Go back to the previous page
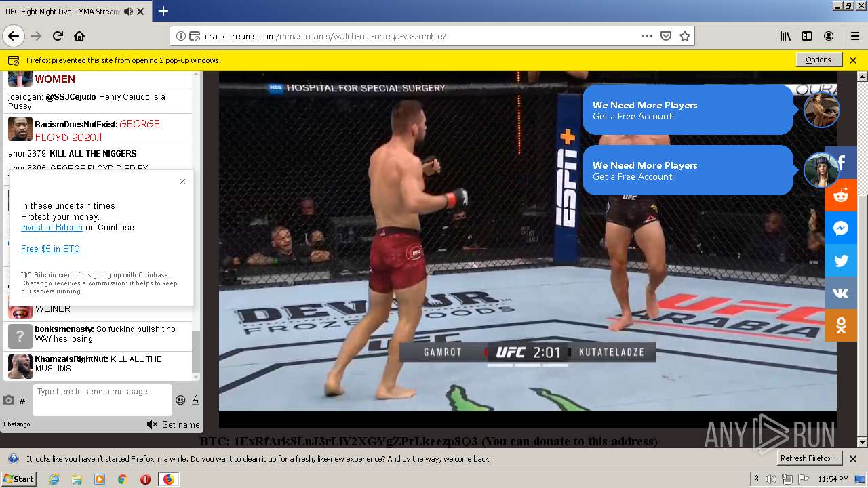 (14, 36)
